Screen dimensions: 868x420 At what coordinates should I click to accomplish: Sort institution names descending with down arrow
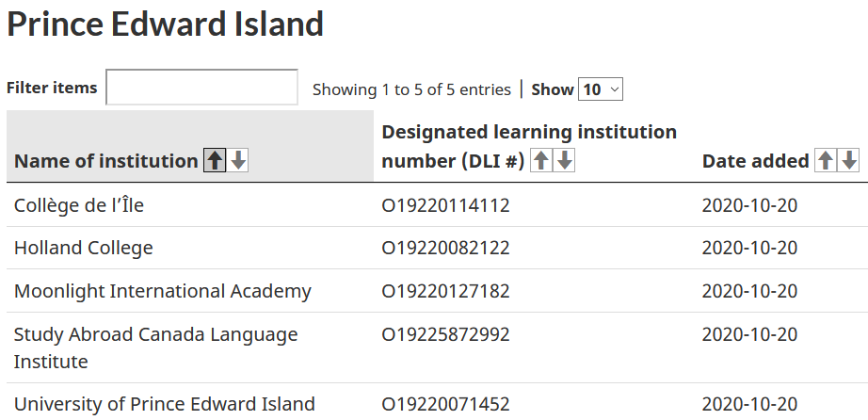point(238,160)
